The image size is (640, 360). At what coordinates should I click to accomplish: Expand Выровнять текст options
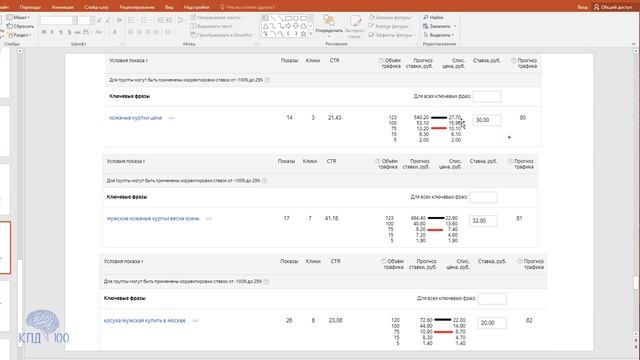213,26
